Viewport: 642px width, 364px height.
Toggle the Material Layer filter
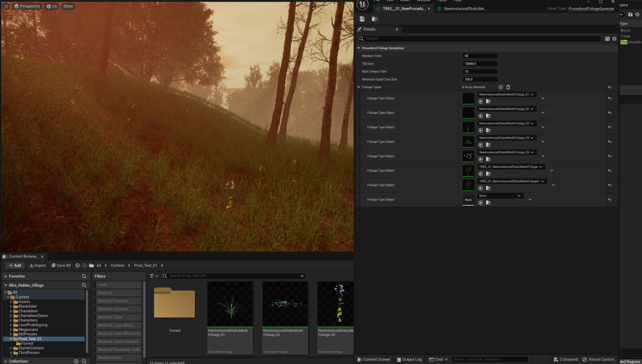(x=118, y=317)
